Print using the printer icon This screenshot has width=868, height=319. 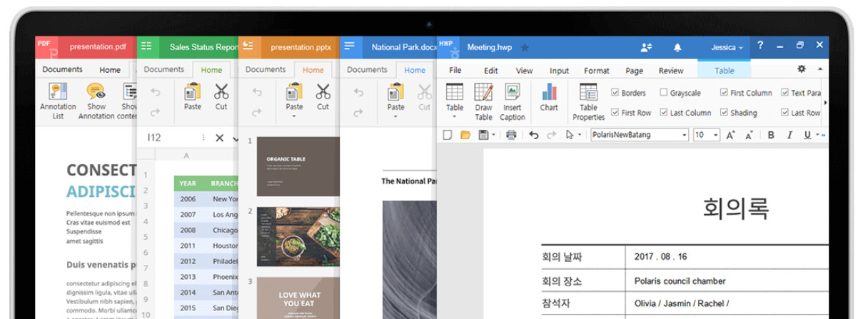coord(511,135)
